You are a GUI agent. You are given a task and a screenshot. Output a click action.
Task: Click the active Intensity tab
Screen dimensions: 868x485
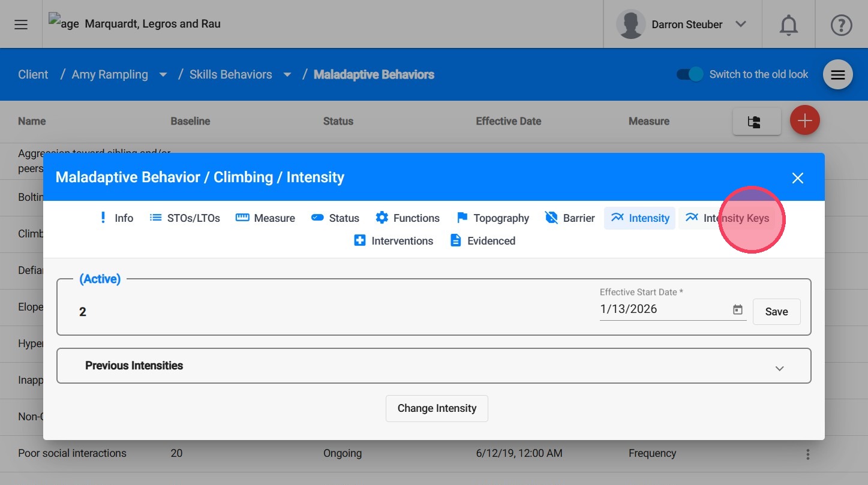[x=640, y=218]
